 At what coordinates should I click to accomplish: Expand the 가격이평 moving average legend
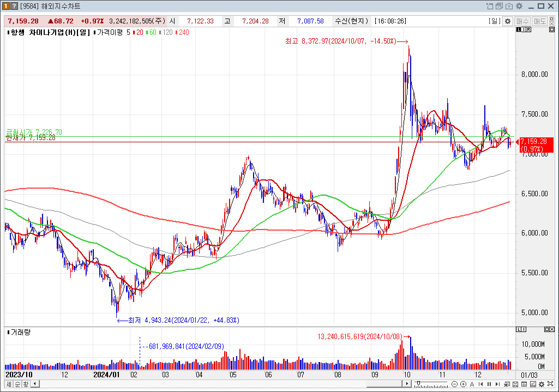click(112, 33)
